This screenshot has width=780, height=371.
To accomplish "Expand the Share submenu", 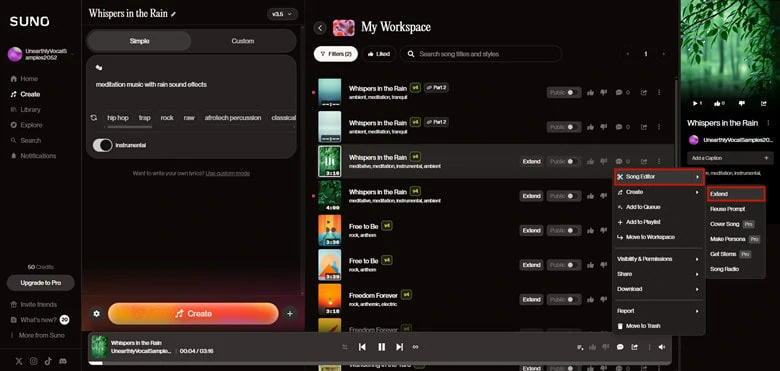I will 659,274.
